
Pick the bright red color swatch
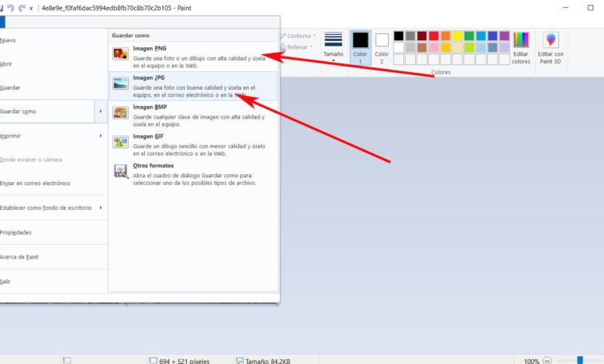coord(434,36)
